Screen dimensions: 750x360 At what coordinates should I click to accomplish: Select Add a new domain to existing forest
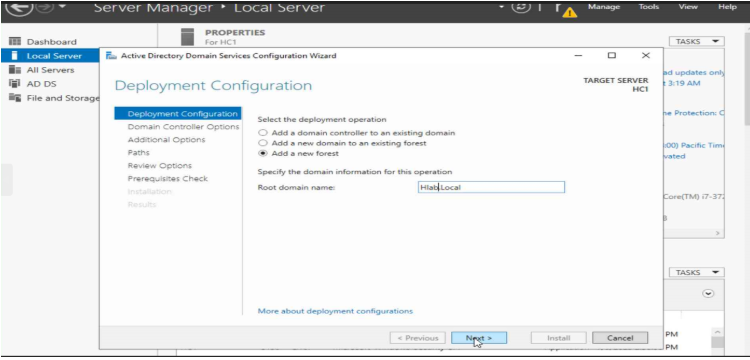[x=262, y=143]
